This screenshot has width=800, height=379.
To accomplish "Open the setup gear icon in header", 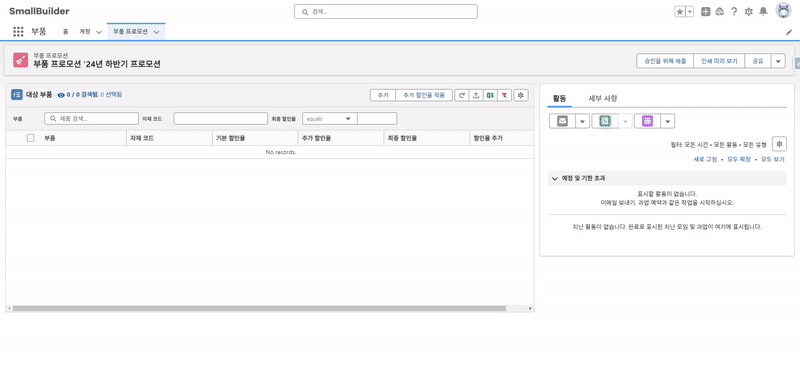I will (x=748, y=12).
